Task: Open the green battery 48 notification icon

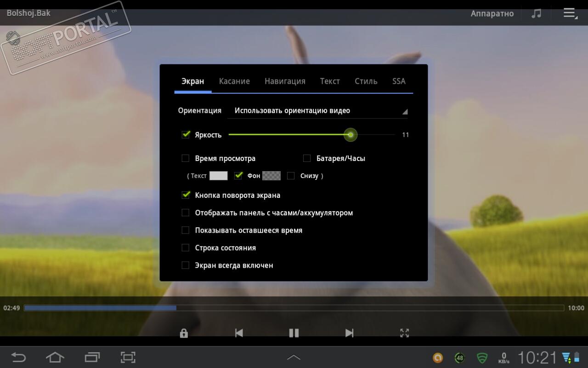Action: pos(460,357)
